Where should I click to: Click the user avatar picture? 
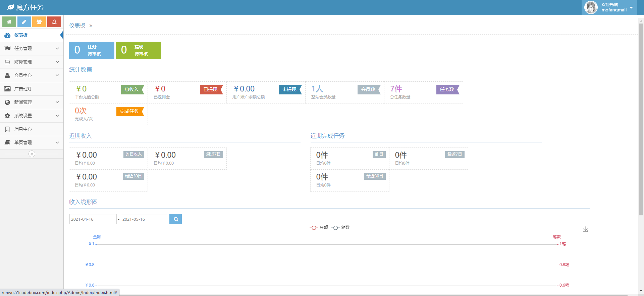tap(591, 7)
